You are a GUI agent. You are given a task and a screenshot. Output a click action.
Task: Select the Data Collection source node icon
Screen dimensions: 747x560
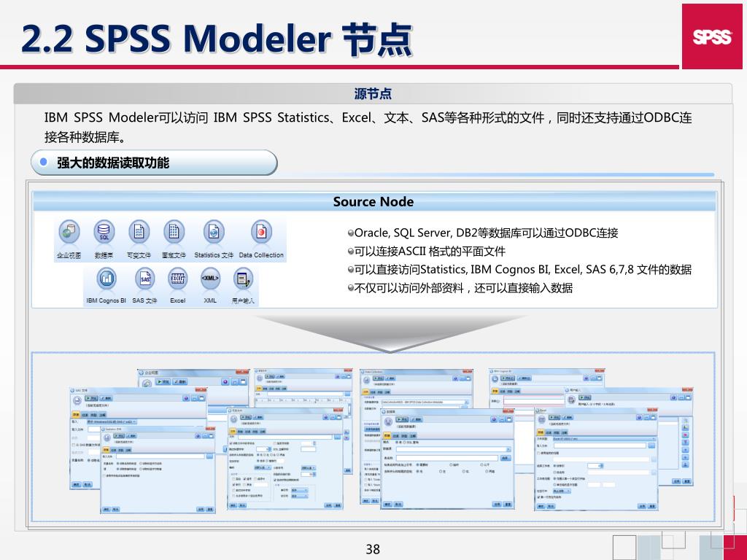[261, 232]
